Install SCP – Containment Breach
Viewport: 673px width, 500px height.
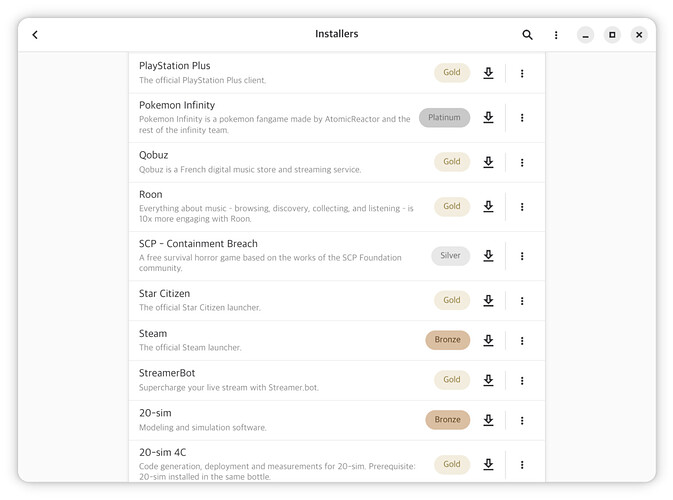pyautogui.click(x=488, y=256)
